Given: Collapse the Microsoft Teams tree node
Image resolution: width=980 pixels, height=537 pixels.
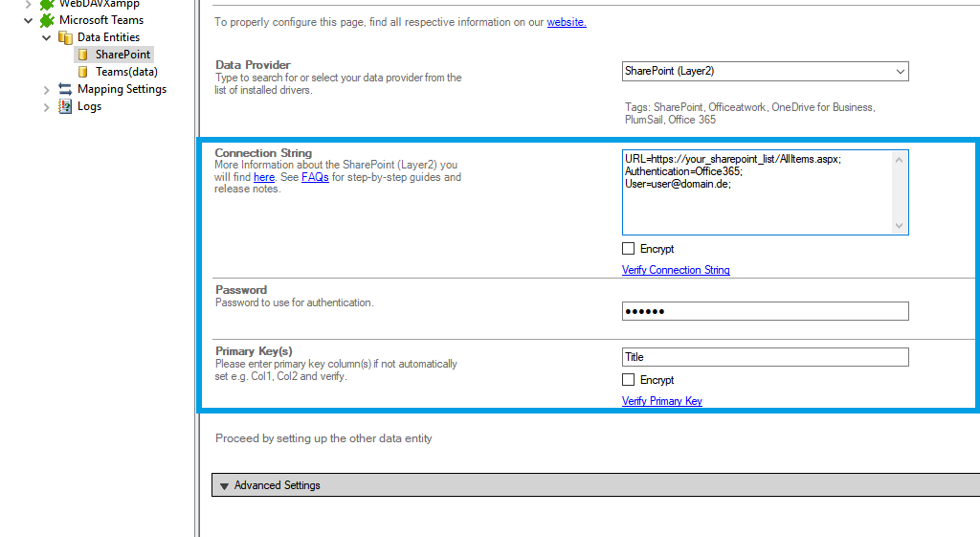Looking at the screenshot, I should click(29, 20).
